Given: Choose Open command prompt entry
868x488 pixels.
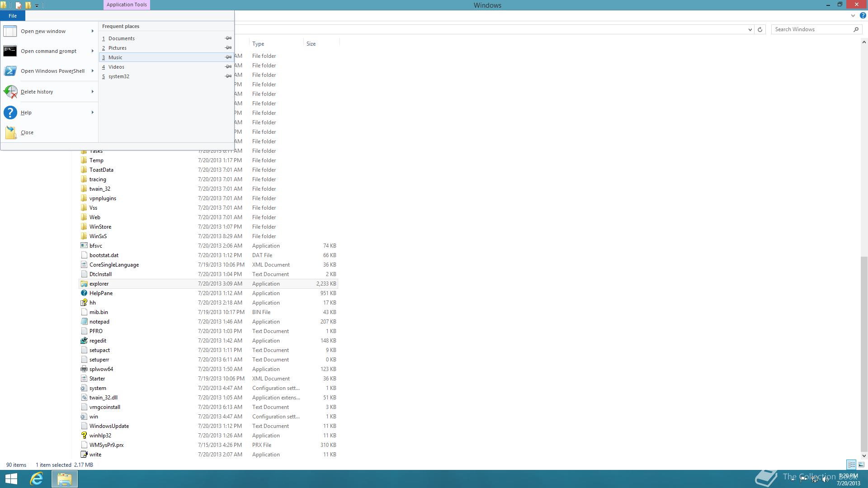Looking at the screenshot, I should coord(48,51).
